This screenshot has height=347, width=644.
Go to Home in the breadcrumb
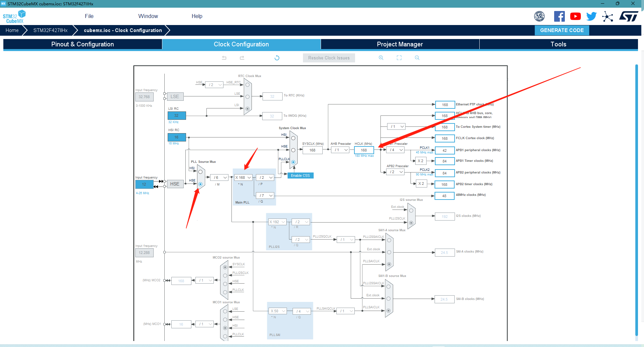pyautogui.click(x=12, y=30)
